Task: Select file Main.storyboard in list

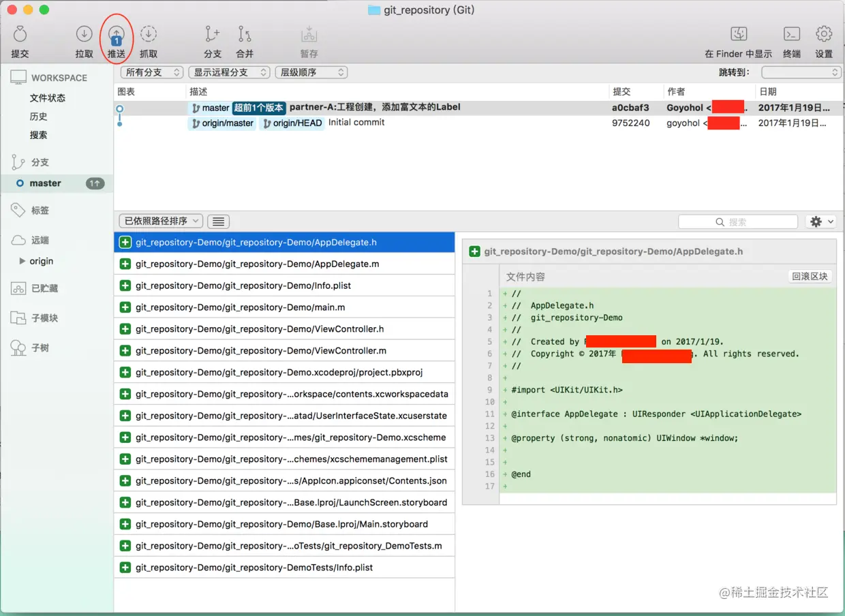Action: (x=284, y=524)
